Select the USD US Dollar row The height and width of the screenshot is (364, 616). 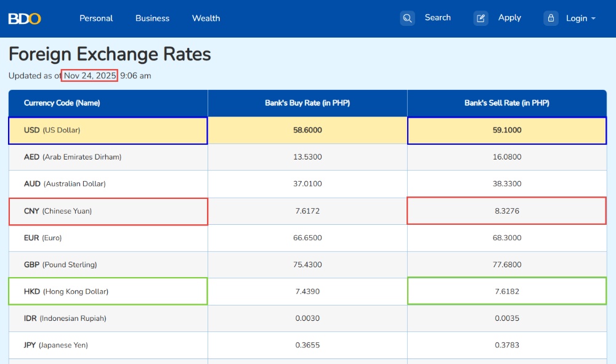click(x=108, y=131)
